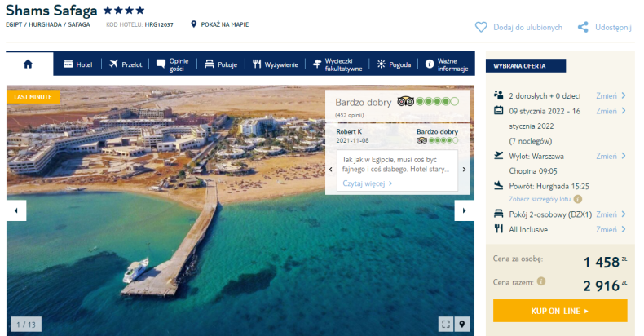The image size is (644, 336).
Task: Go to previous review with left arrow
Action: coord(331,170)
